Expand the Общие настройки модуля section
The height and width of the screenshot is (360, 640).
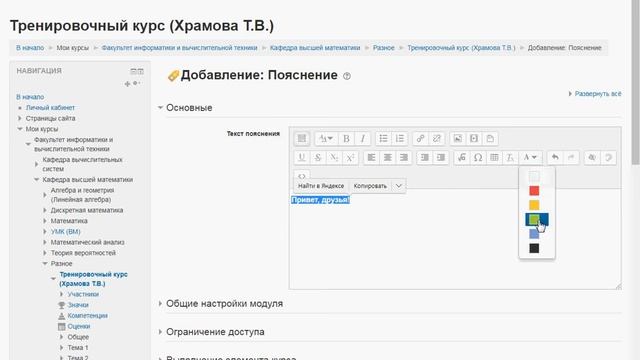[x=160, y=304]
